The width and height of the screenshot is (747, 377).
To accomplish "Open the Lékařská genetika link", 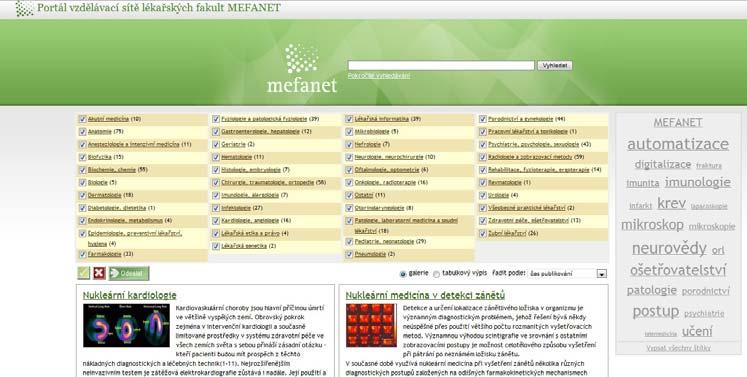I will point(244,246).
